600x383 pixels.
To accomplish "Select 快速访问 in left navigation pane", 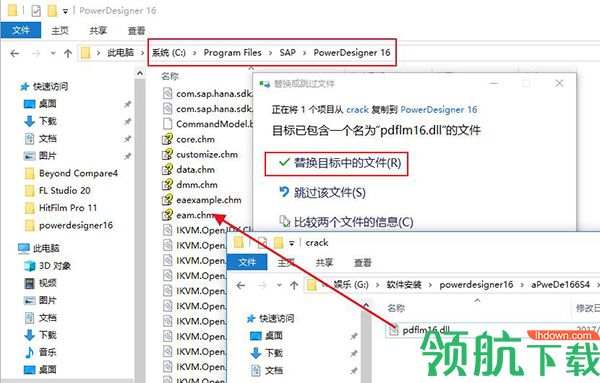I will tap(50, 86).
